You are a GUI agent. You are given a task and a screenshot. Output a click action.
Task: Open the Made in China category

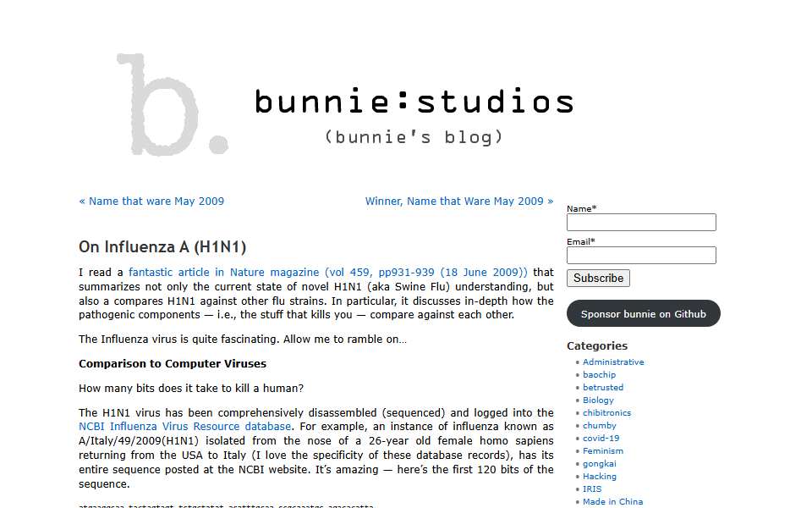point(612,502)
